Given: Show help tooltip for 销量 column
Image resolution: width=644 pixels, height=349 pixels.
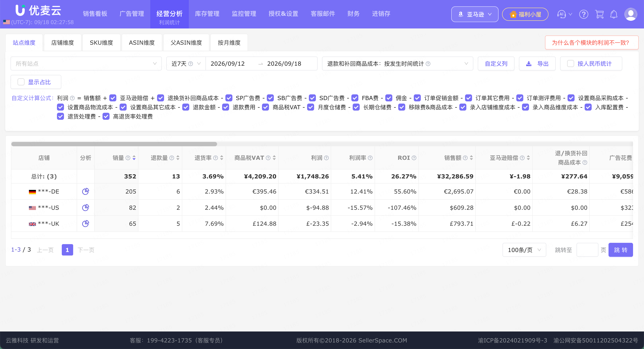Looking at the screenshot, I should point(128,158).
